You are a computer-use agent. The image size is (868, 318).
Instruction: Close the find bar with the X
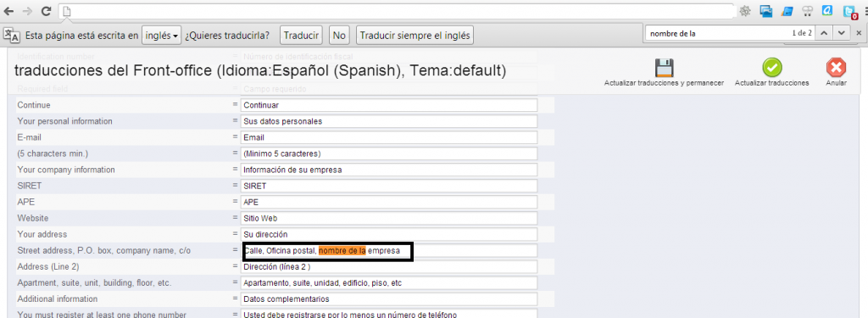click(859, 33)
